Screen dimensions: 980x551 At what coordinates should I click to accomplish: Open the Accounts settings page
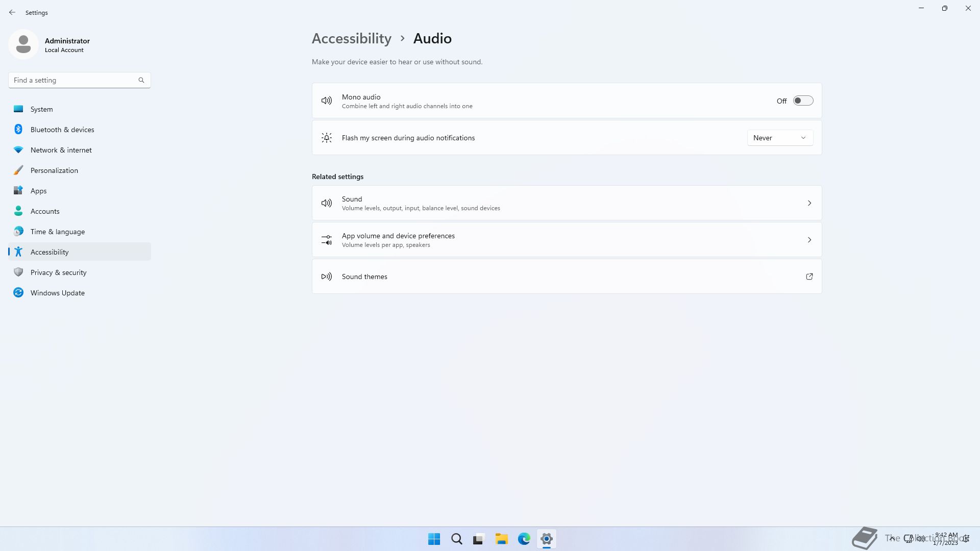point(45,211)
